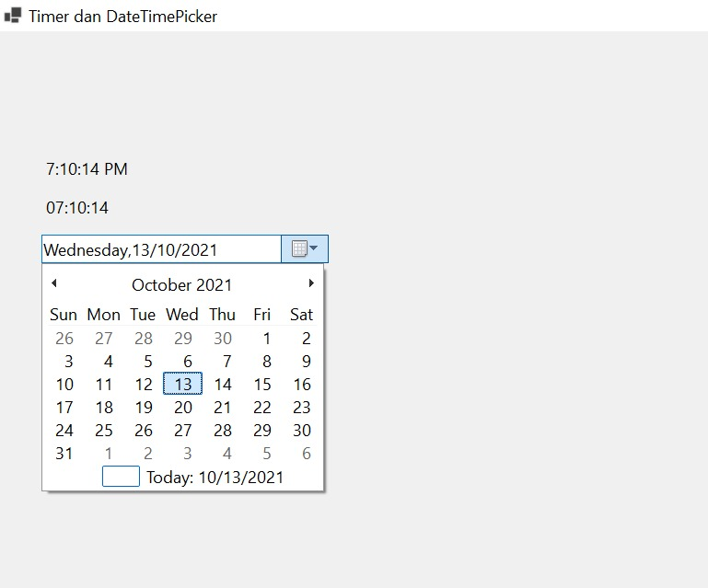The image size is (708, 588).
Task: Select grayed November 4 in last row
Action: pos(227,453)
